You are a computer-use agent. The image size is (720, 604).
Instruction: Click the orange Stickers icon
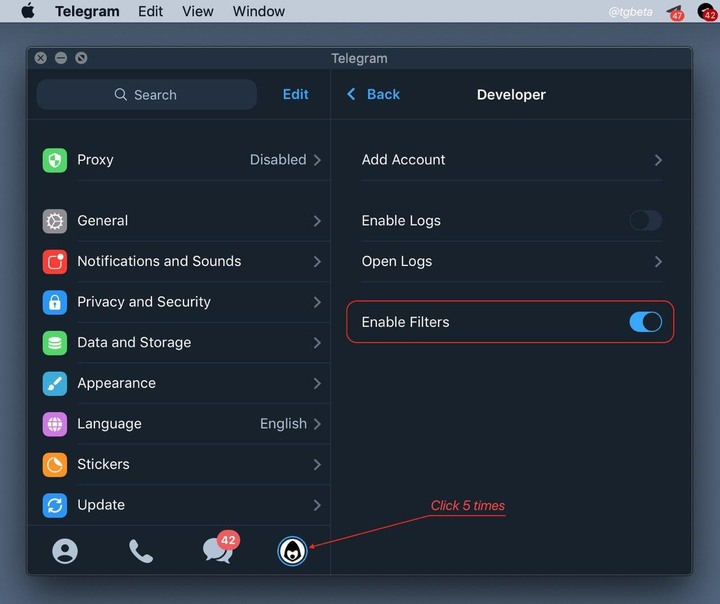(x=55, y=464)
